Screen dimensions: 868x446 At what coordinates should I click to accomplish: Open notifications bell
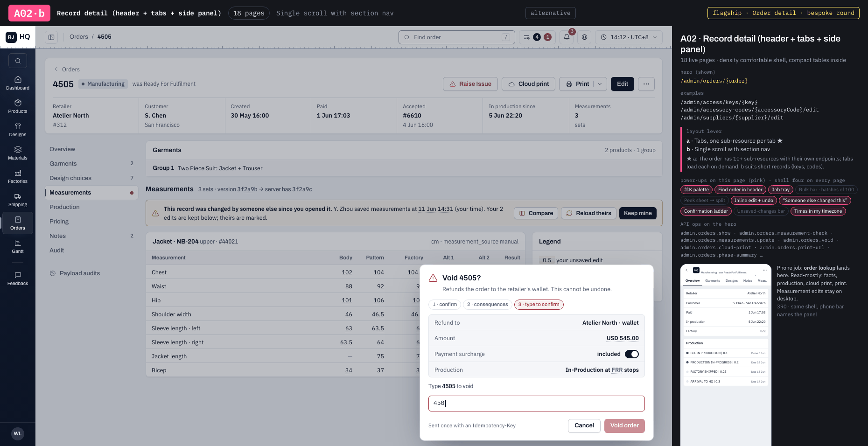click(x=567, y=37)
